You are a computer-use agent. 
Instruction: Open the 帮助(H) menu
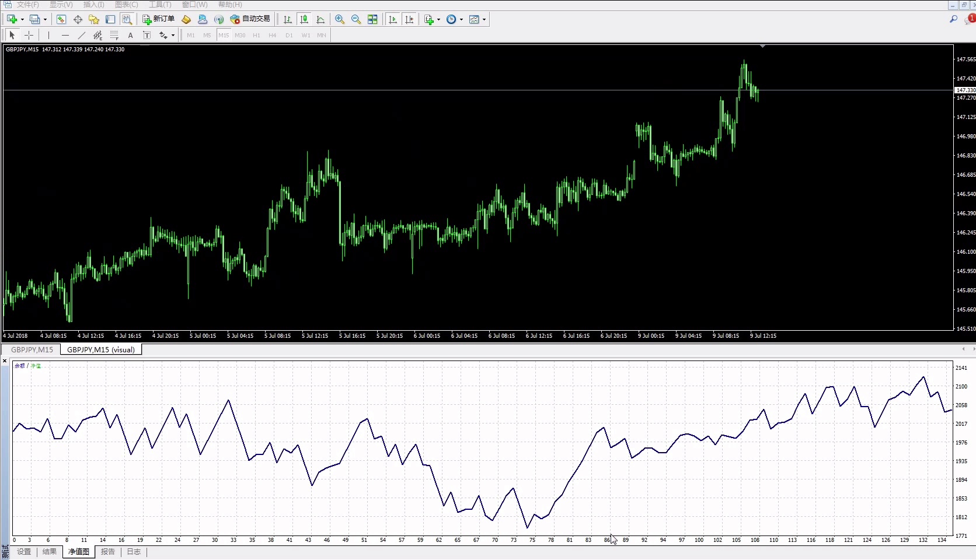point(230,5)
